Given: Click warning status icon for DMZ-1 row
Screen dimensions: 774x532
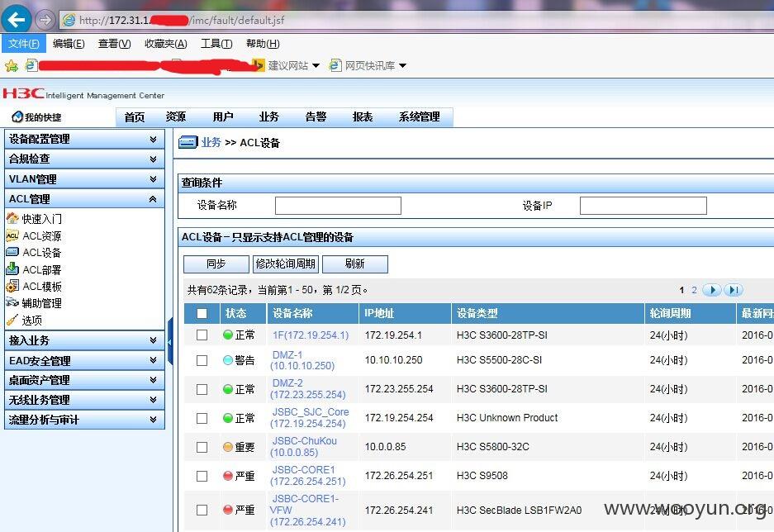Looking at the screenshot, I should 227,360.
